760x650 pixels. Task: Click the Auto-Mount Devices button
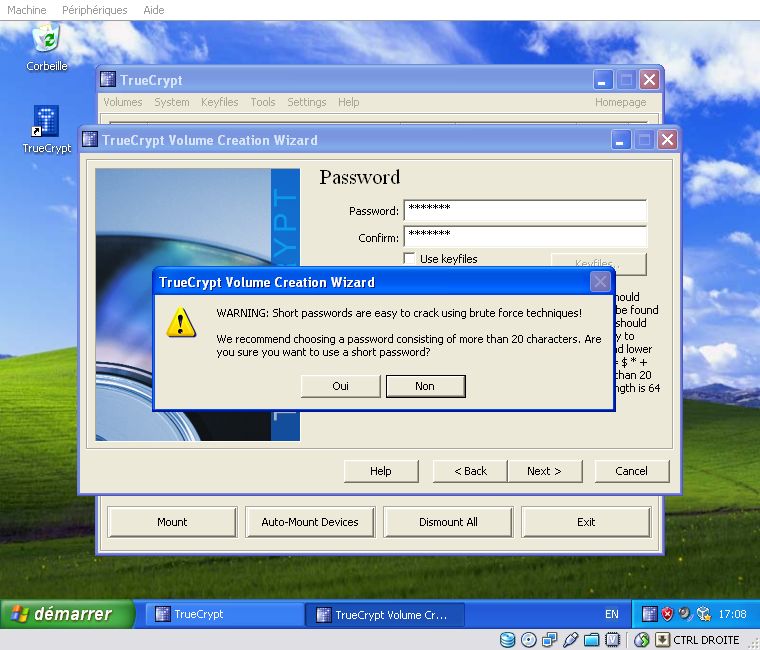pos(310,522)
